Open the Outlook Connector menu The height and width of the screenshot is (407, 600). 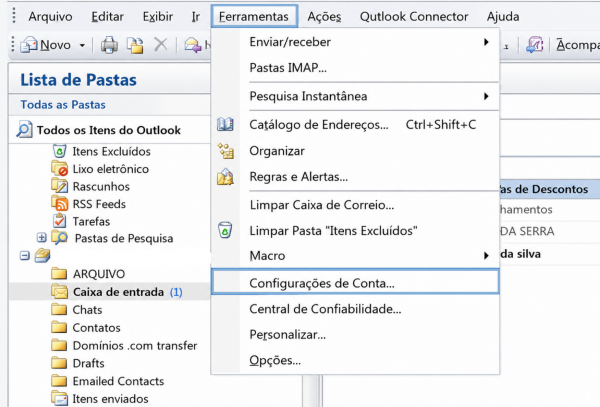pyautogui.click(x=414, y=16)
